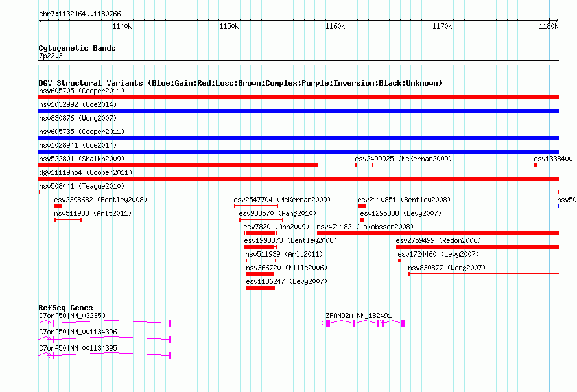Image resolution: width=577 pixels, height=392 pixels.
Task: Click the 7p22.3 cytogenetic band label
Action: pyautogui.click(x=51, y=56)
